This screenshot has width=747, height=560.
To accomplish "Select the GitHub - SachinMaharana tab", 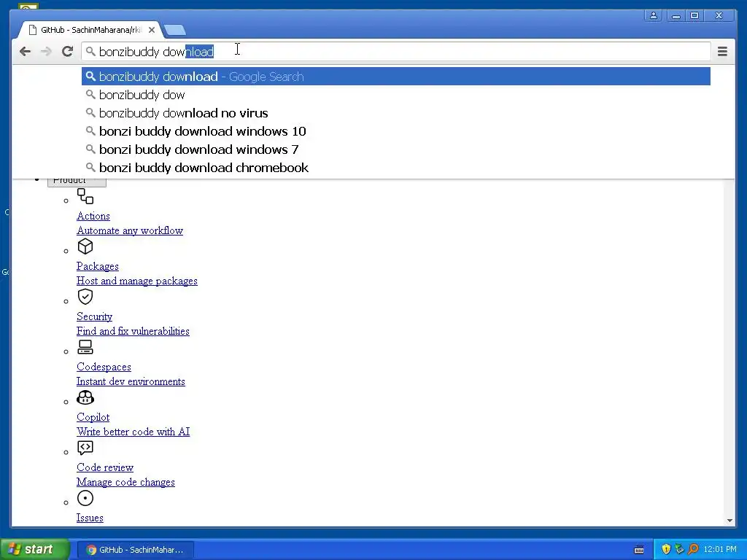I will pyautogui.click(x=90, y=30).
